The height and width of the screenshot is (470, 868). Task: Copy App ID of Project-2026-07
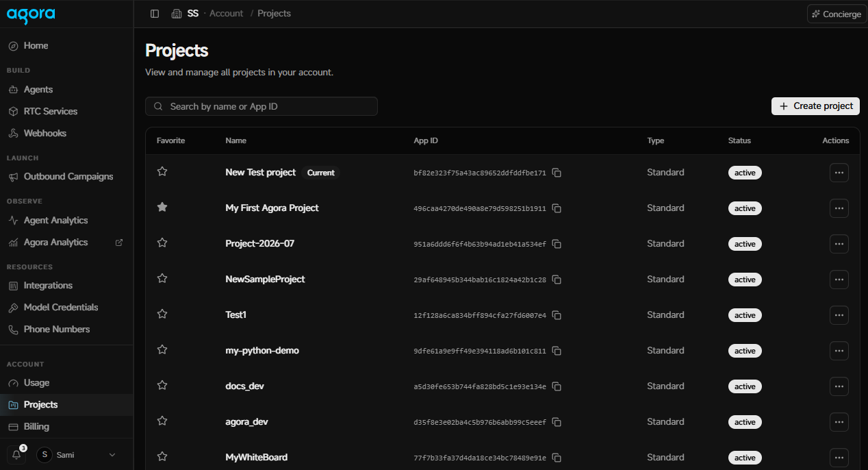tap(557, 244)
